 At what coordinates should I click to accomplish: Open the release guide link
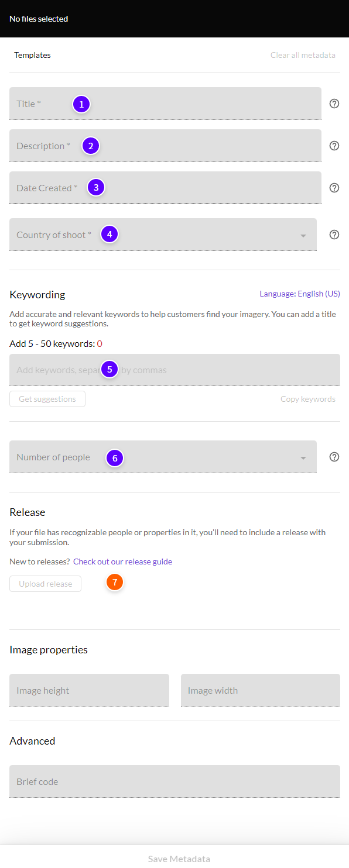(122, 562)
